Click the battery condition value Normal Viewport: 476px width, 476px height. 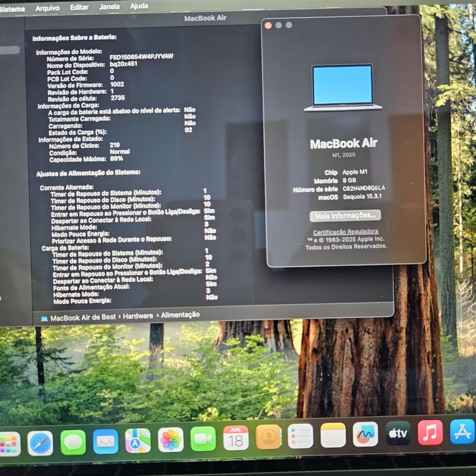[x=120, y=151]
